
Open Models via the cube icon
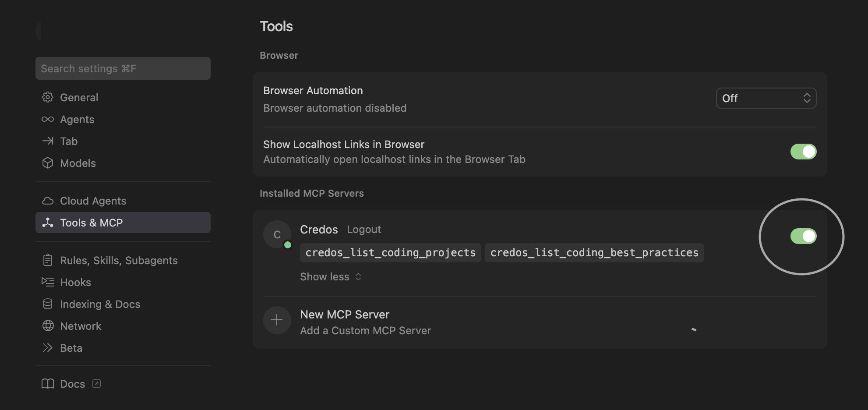coord(48,163)
